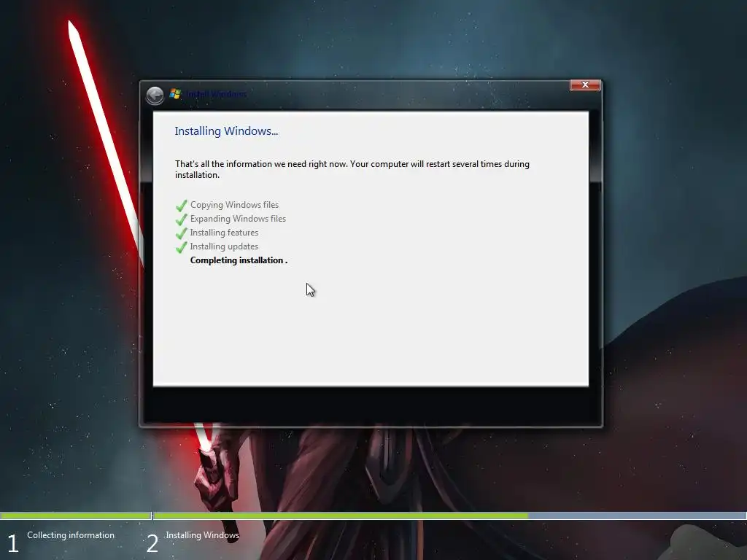
Task: Click the Installing Windows progress bar segment
Action: click(449, 516)
